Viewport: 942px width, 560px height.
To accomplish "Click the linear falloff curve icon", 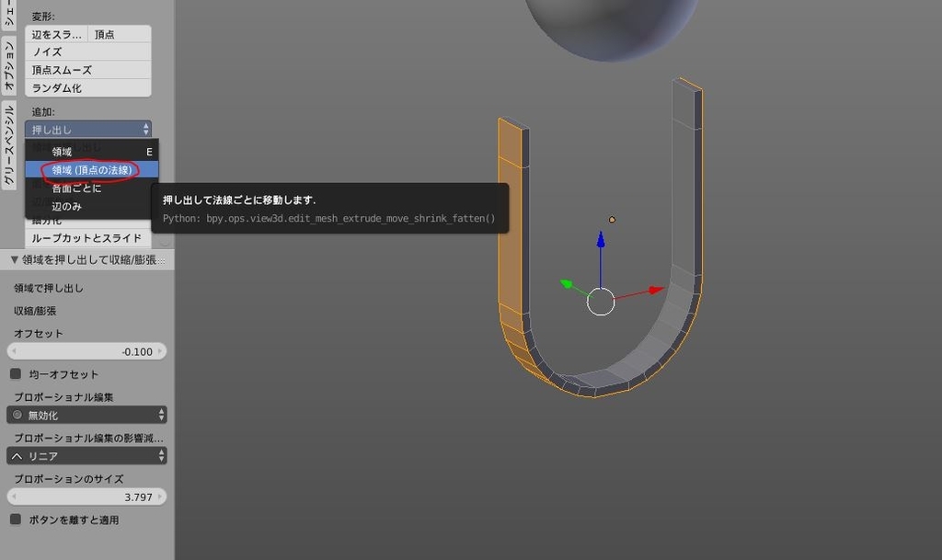I will pos(17,456).
